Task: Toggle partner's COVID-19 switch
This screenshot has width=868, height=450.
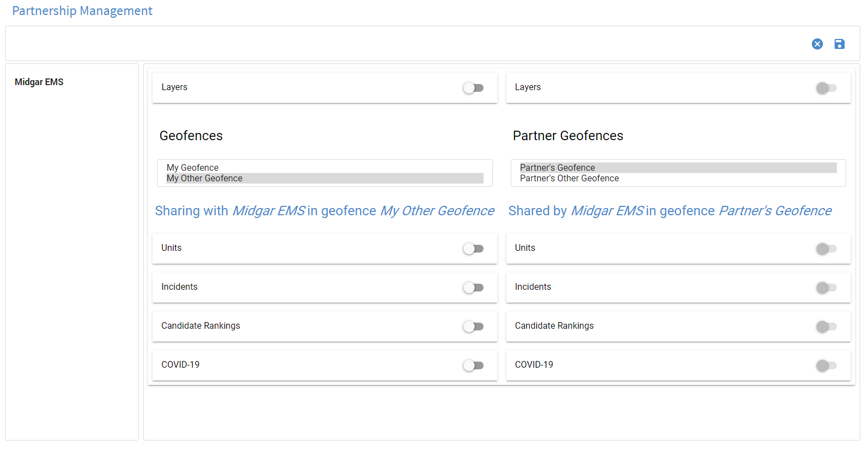Action: (x=827, y=365)
